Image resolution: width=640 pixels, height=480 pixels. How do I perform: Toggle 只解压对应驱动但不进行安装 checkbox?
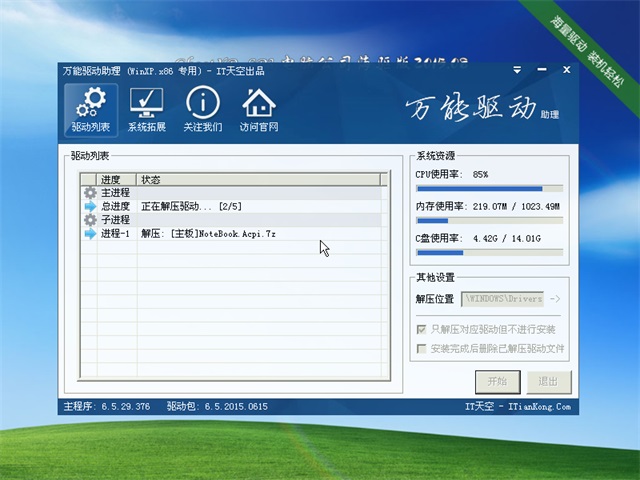click(x=421, y=329)
